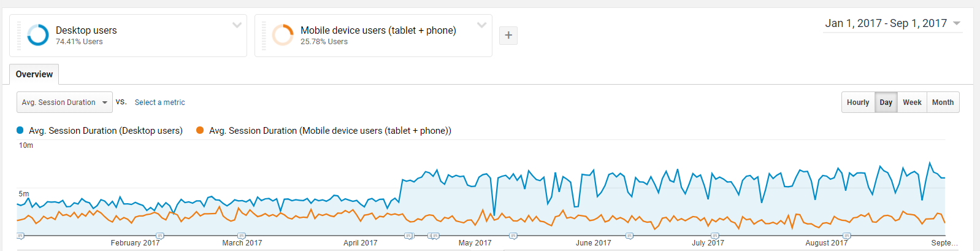Switch graph granularity to Hourly
980x251 pixels.
click(x=858, y=102)
